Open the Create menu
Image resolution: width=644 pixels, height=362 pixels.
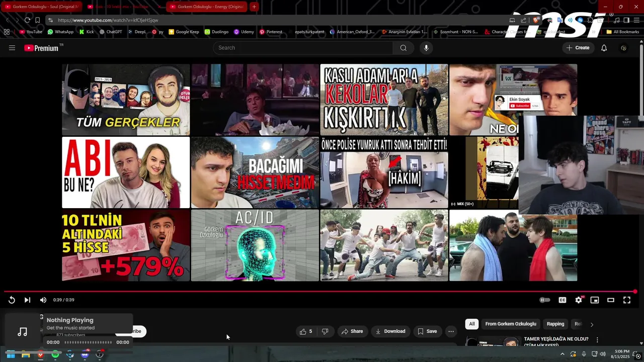[x=578, y=48]
